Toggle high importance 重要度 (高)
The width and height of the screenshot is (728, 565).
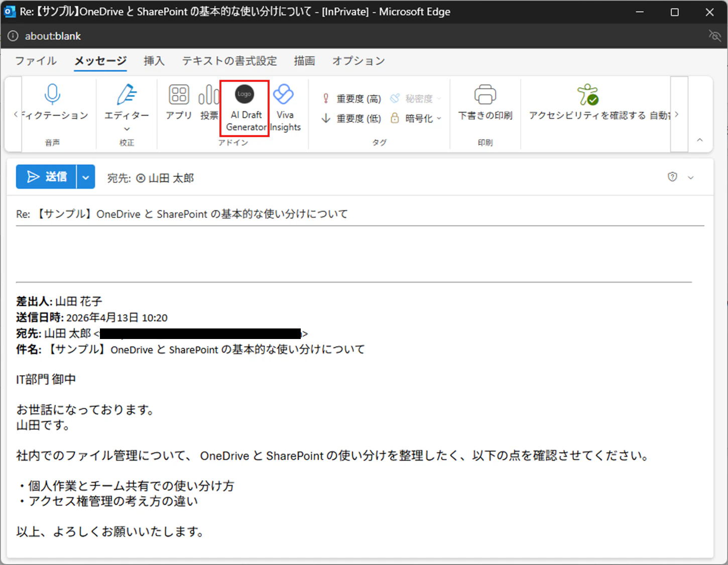(351, 98)
